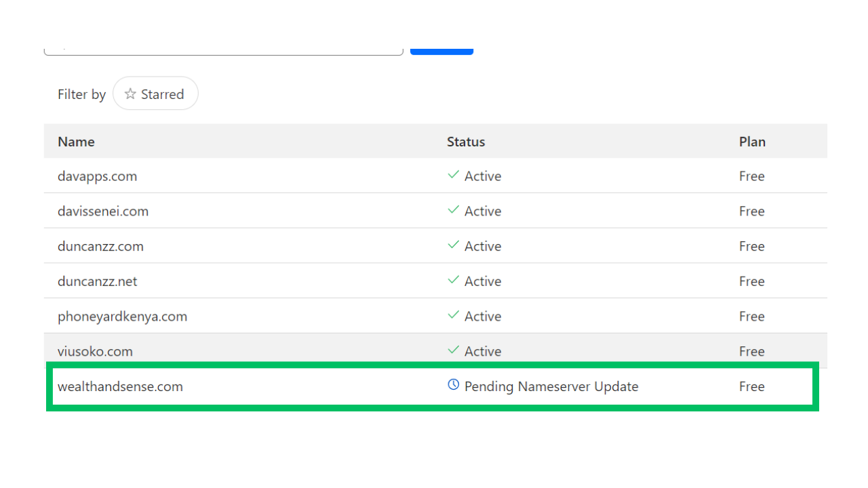Viewport: 868px width, 488px height.
Task: Click the green Active icon for viusoko.com
Action: [453, 350]
